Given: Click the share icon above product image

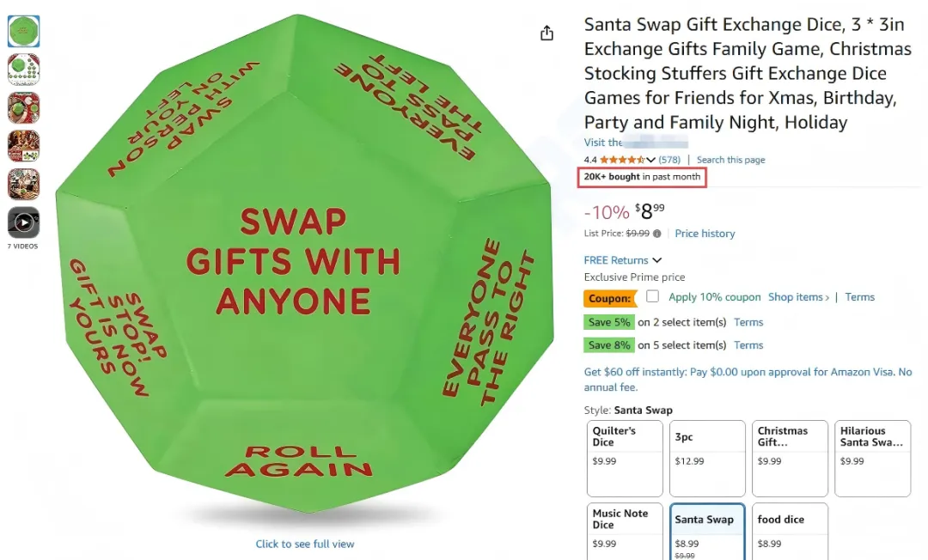Looking at the screenshot, I should (546, 33).
